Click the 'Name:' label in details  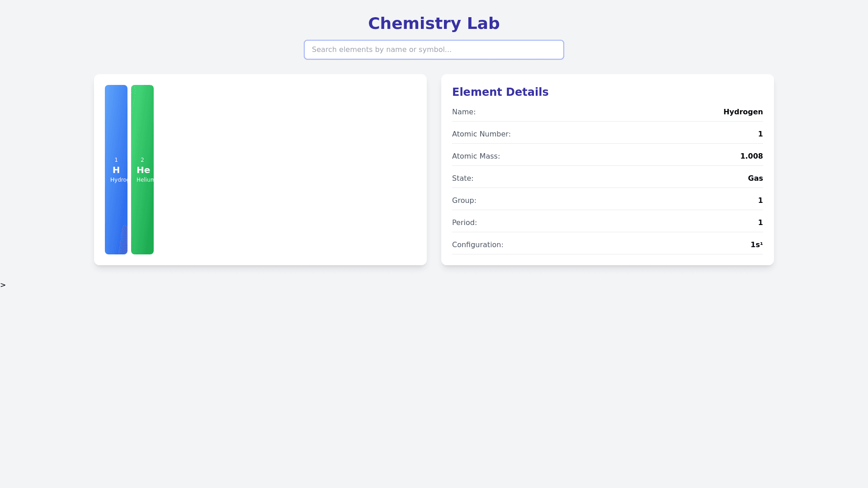[x=464, y=112]
